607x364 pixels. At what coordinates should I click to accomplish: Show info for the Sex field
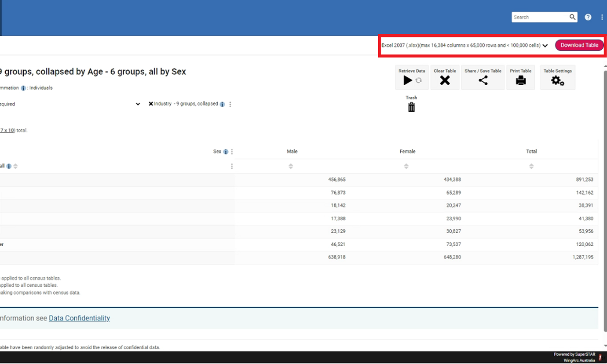click(x=226, y=152)
